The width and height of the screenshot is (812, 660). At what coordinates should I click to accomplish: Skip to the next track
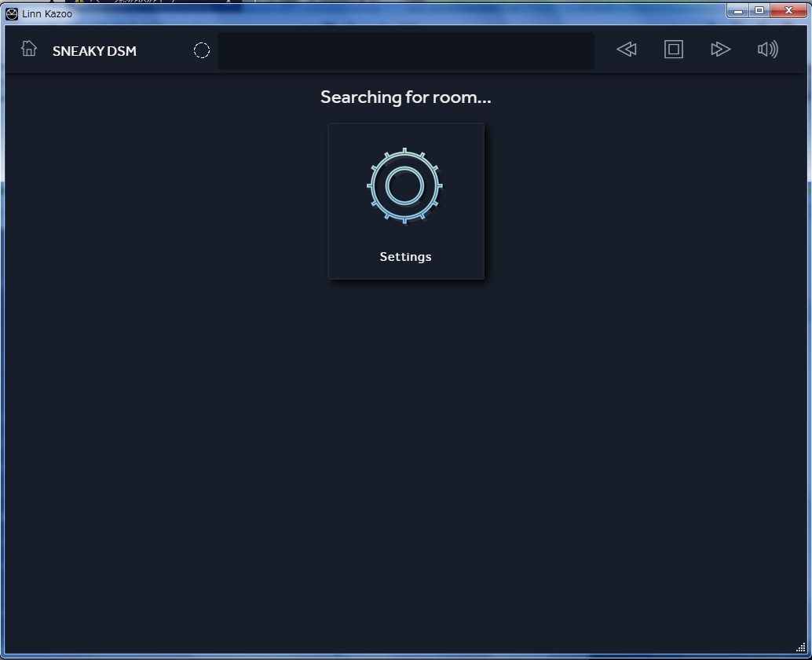tap(720, 49)
